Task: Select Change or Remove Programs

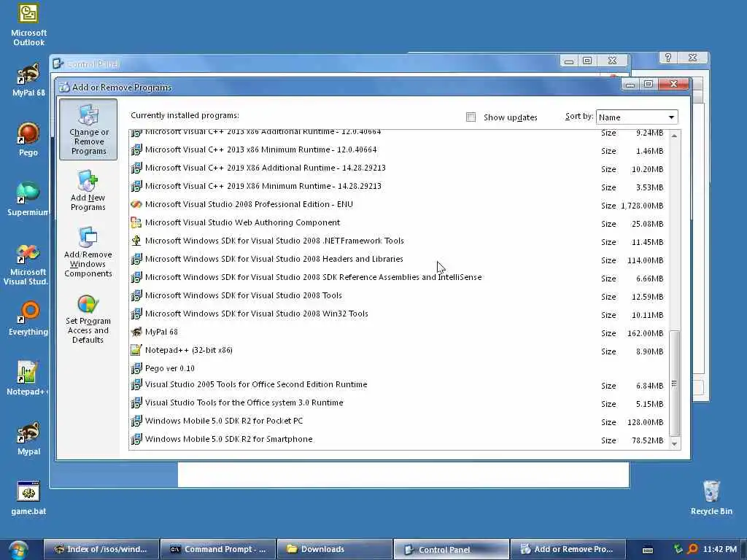Action: (88, 130)
